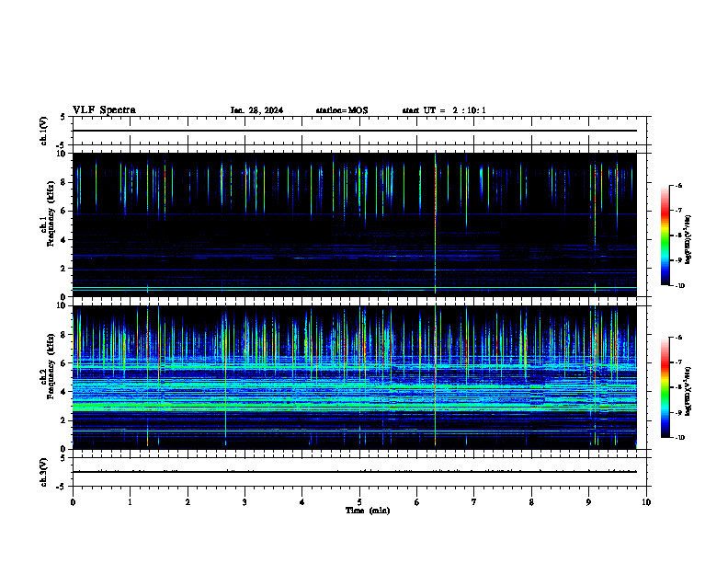The width and height of the screenshot is (728, 563).
Task: Click time axis tick label "1"
Action: 130,502
